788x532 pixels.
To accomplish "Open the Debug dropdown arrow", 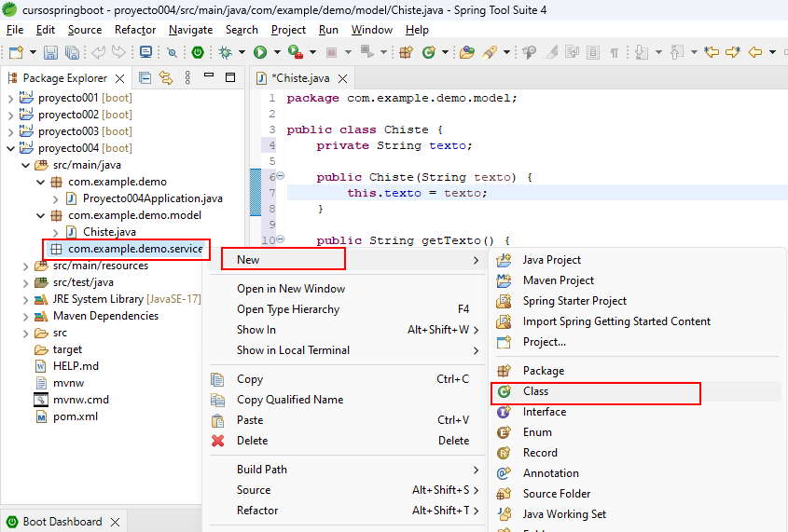I will (x=242, y=52).
